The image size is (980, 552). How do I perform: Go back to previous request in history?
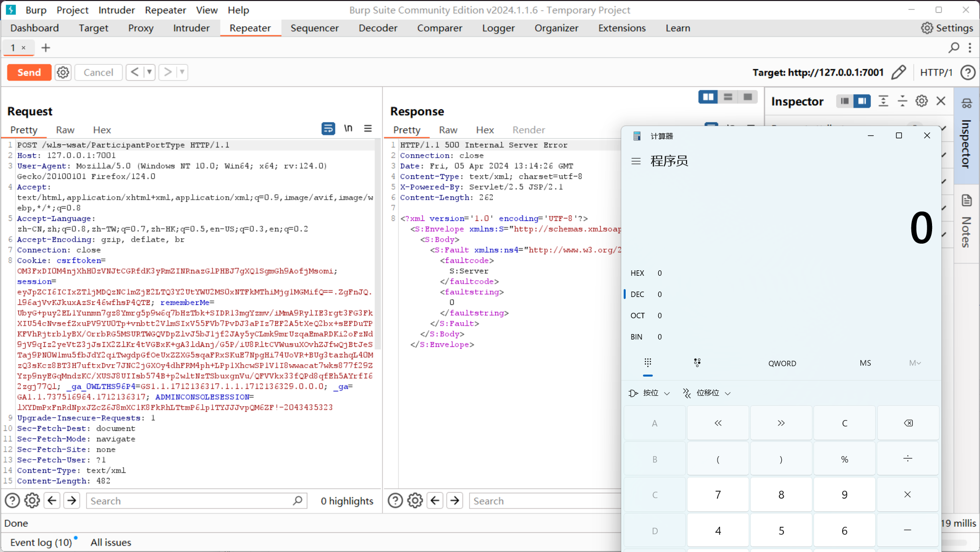coord(134,72)
